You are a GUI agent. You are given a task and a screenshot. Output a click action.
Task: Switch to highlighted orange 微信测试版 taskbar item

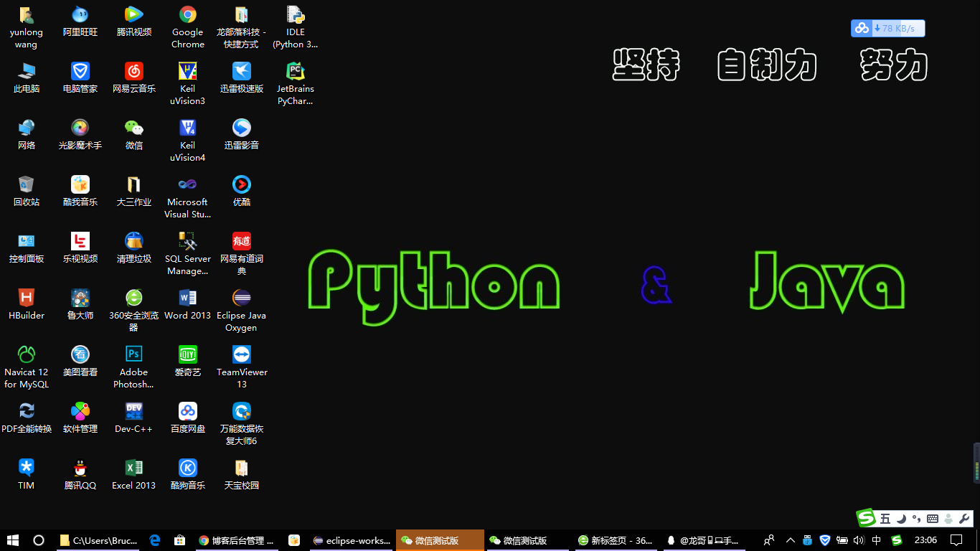tap(440, 540)
